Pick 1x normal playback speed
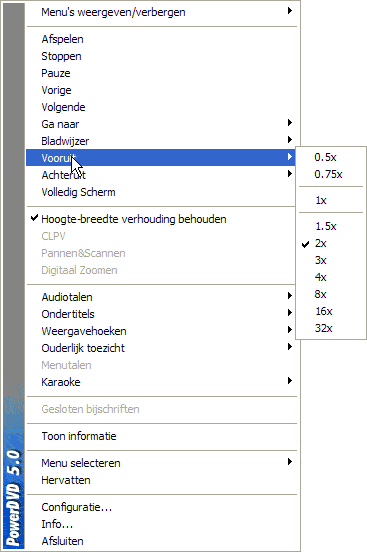Viewport: 367px width, 552px height. [x=331, y=200]
